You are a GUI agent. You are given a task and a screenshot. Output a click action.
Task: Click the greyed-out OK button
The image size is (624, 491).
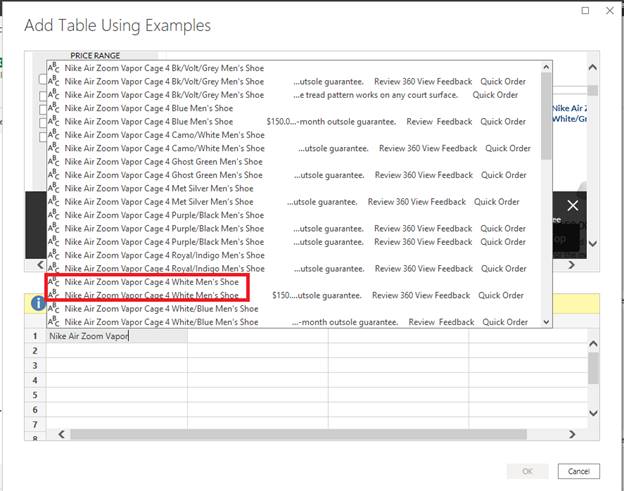pyautogui.click(x=527, y=472)
